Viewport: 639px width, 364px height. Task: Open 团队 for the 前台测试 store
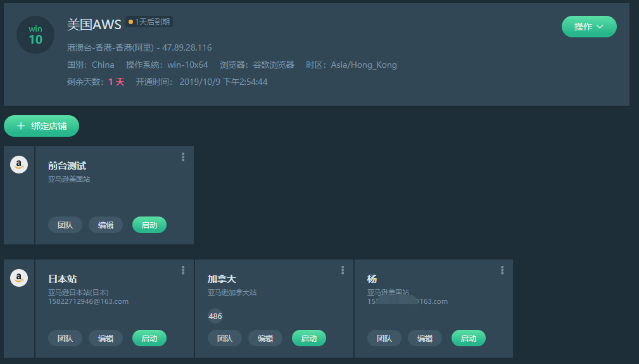[x=65, y=225]
